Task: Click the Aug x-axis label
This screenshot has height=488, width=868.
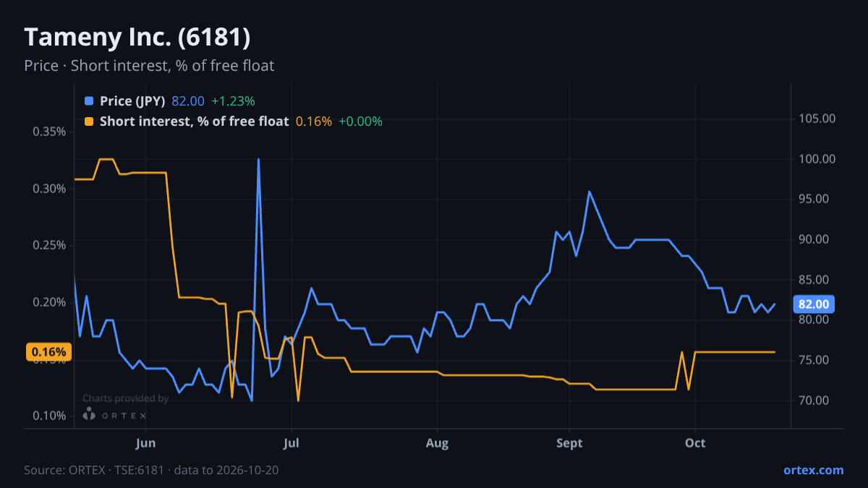Action: (437, 442)
